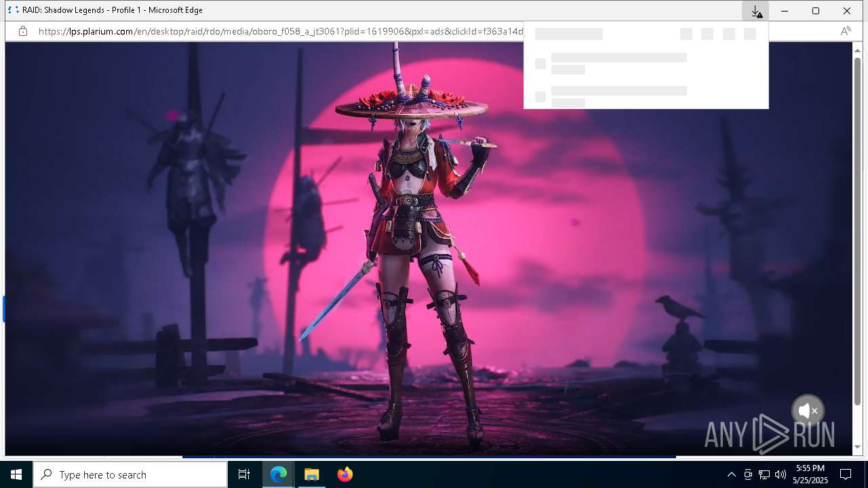The width and height of the screenshot is (868, 488).
Task: Open the volume tray icon
Action: [x=781, y=474]
